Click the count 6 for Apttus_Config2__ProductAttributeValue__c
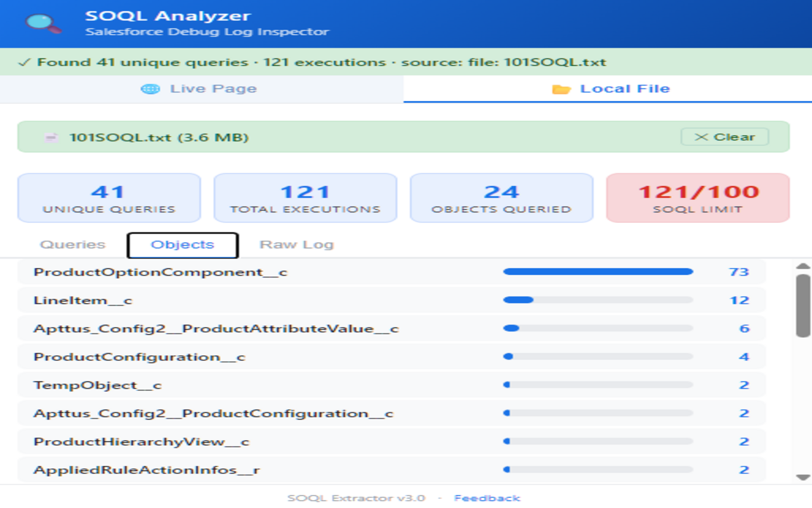The image size is (812, 508). 745,329
